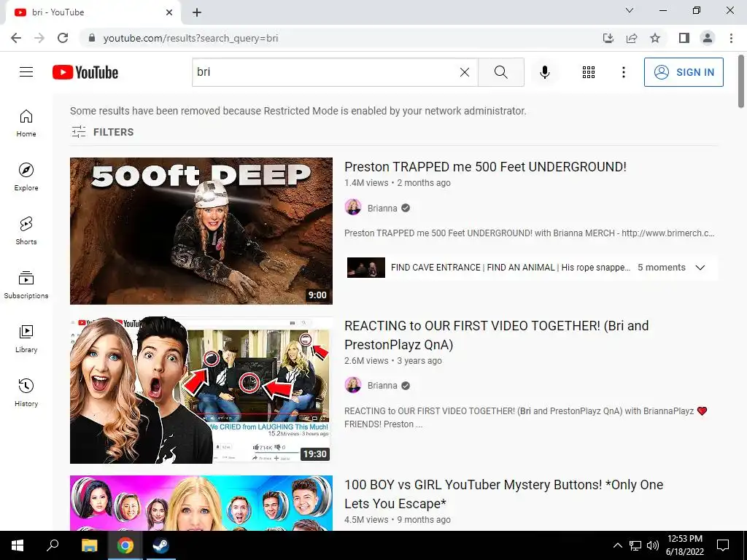Open Chrome profile avatar
The image size is (747, 560).
(708, 38)
